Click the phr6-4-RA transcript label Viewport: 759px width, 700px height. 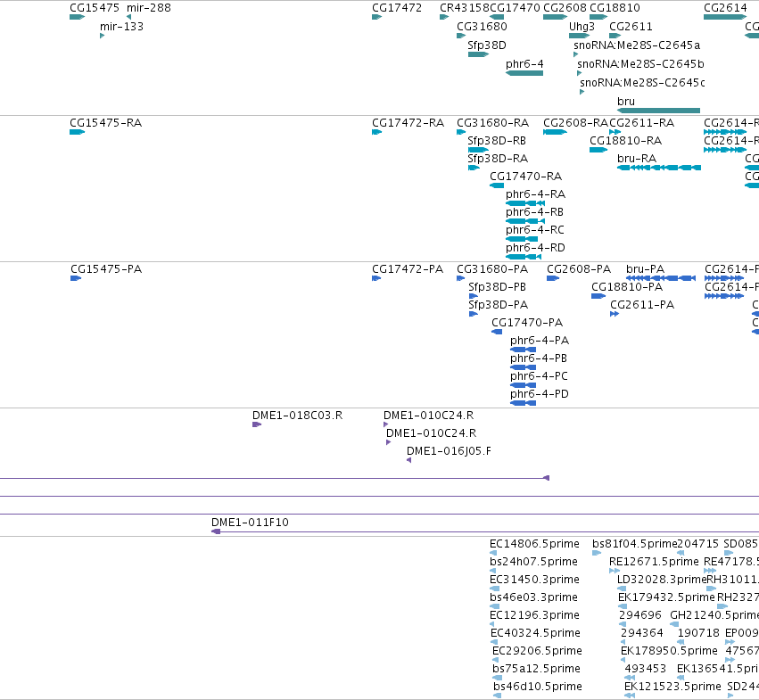(535, 194)
